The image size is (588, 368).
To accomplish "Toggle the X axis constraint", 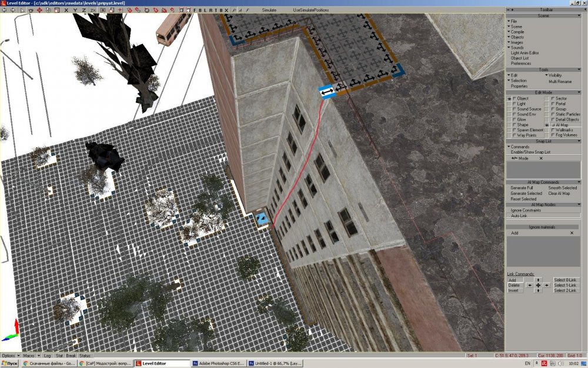I will coord(66,10).
